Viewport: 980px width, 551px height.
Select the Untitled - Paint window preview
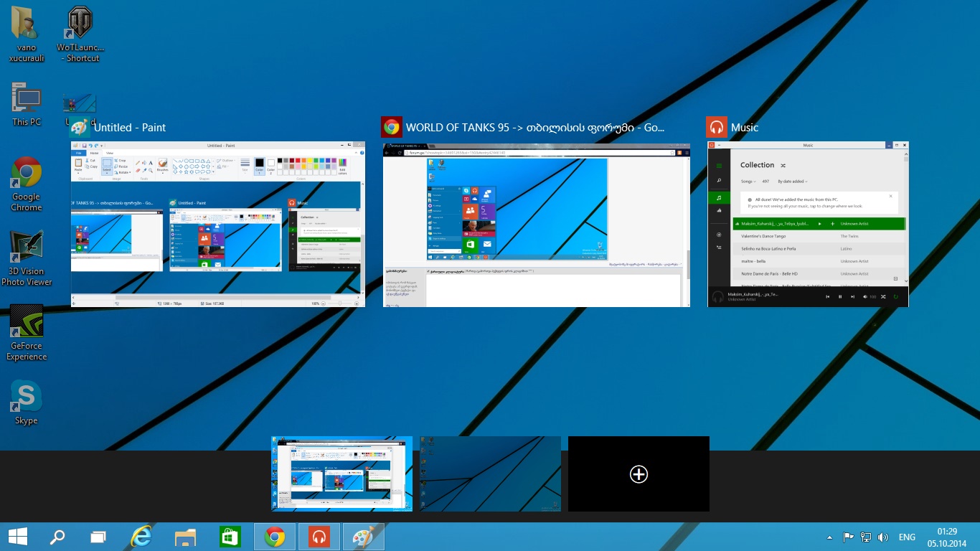pos(218,224)
